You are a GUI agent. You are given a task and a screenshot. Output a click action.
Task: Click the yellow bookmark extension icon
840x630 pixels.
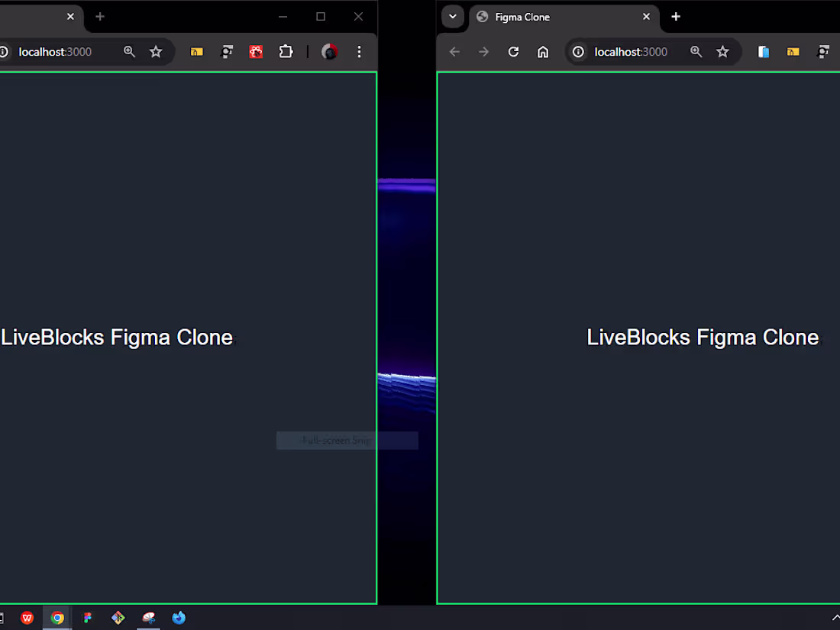pyautogui.click(x=196, y=51)
